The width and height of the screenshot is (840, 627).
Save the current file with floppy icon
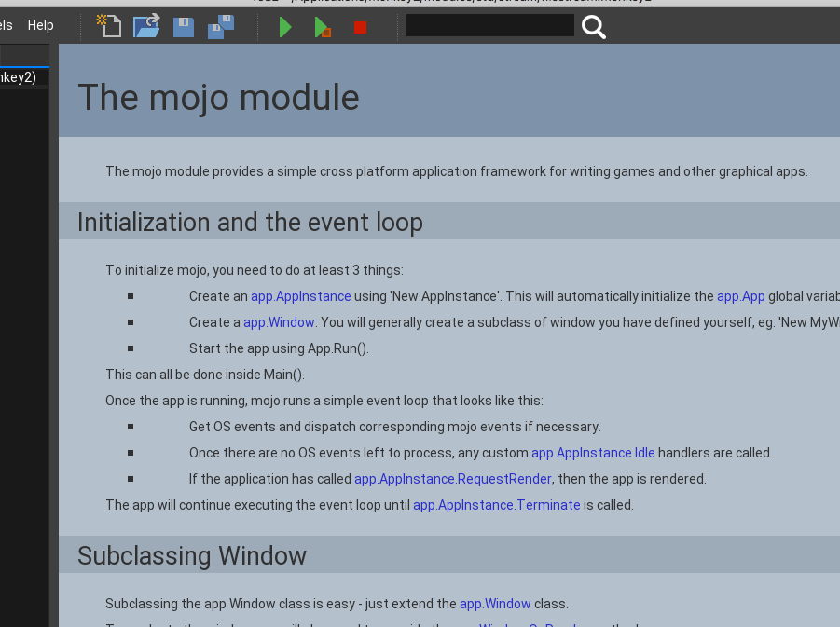[184, 26]
